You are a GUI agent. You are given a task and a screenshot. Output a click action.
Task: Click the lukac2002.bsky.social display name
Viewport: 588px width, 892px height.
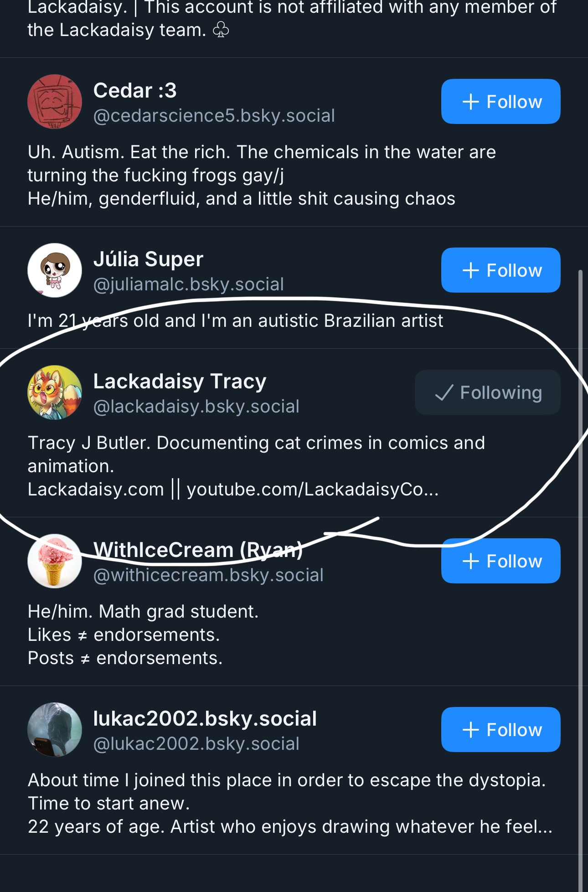[x=205, y=719]
